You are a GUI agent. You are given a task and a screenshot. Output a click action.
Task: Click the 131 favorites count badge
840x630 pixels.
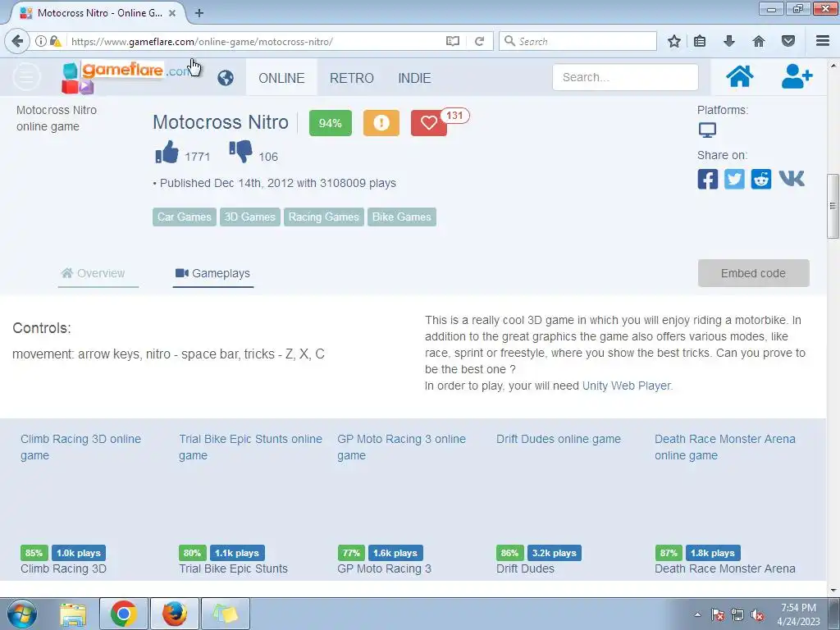point(454,115)
